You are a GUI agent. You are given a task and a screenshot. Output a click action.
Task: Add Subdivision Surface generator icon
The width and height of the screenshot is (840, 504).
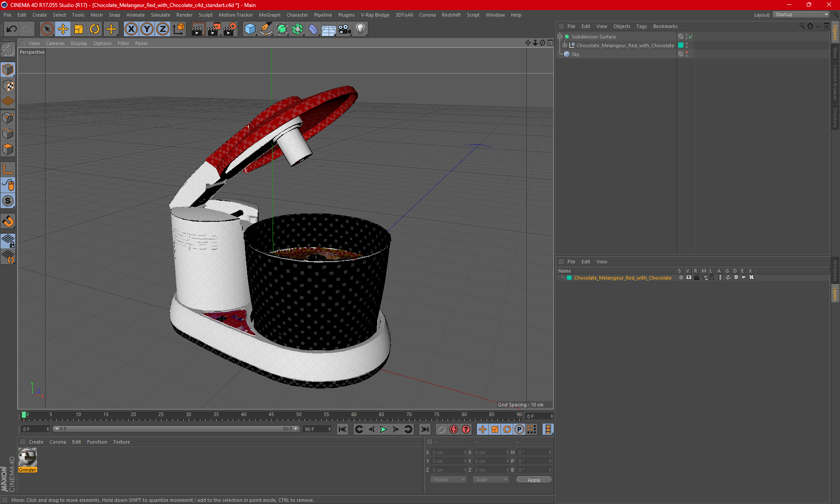[282, 29]
